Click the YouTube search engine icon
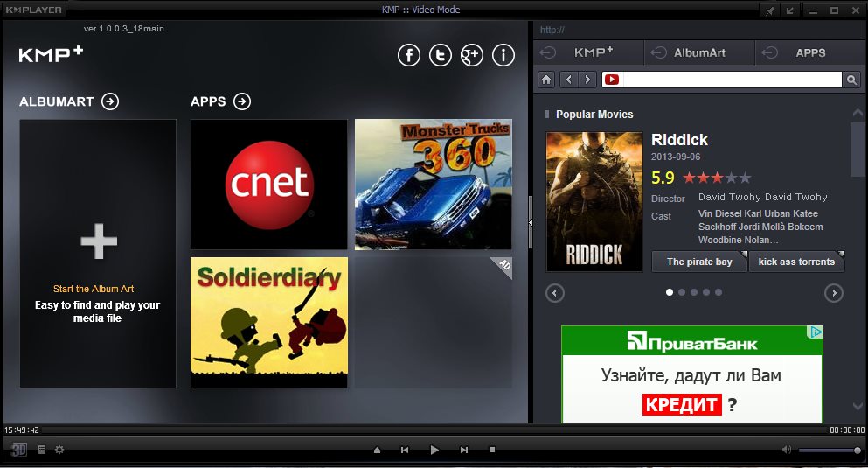Screen dimensions: 868x468 (x=612, y=80)
